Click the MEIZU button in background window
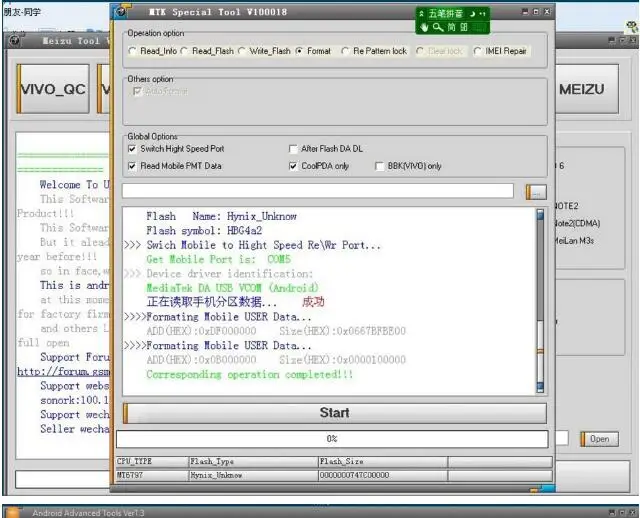Image resolution: width=640 pixels, height=518 pixels. click(x=587, y=89)
